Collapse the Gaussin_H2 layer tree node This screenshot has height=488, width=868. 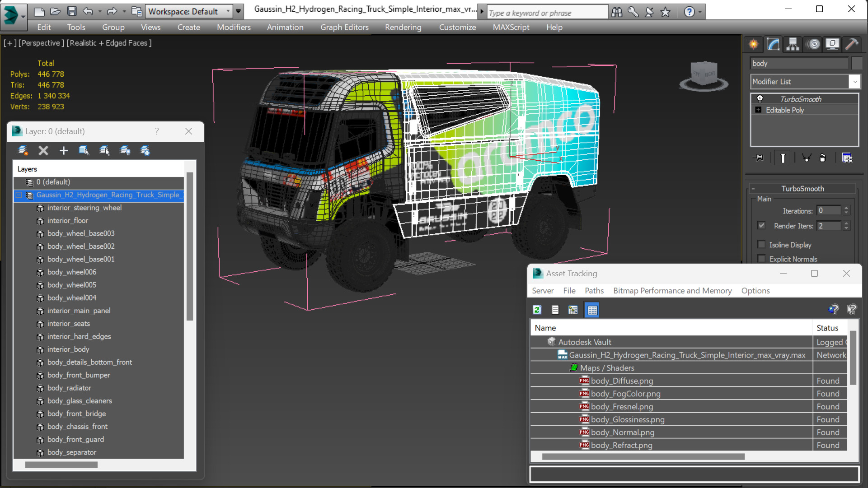(19, 195)
